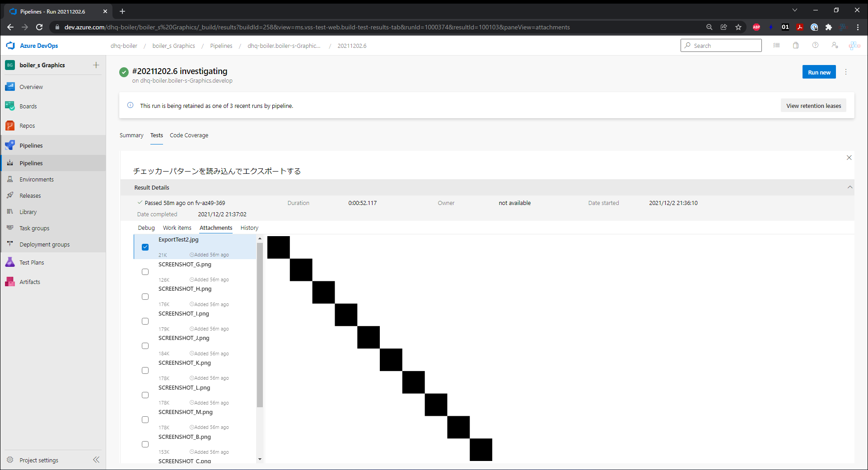
Task: Open the work items list icon in header
Action: (x=776, y=46)
